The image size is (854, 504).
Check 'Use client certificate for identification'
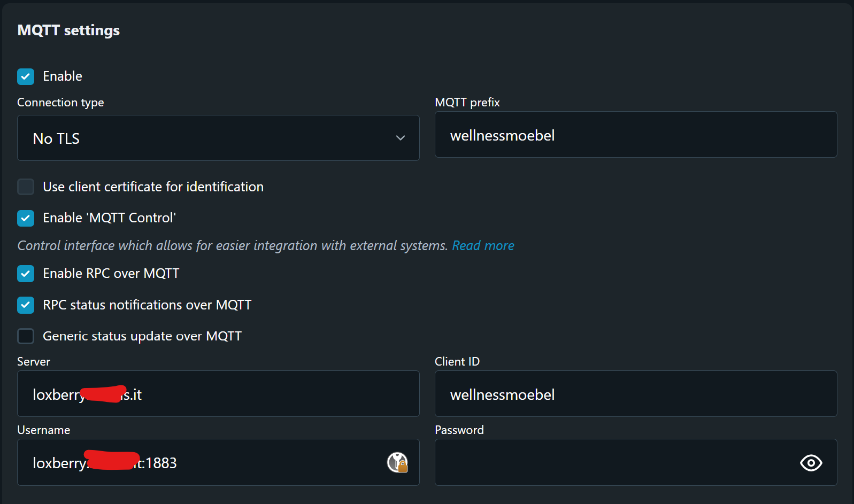pos(26,187)
